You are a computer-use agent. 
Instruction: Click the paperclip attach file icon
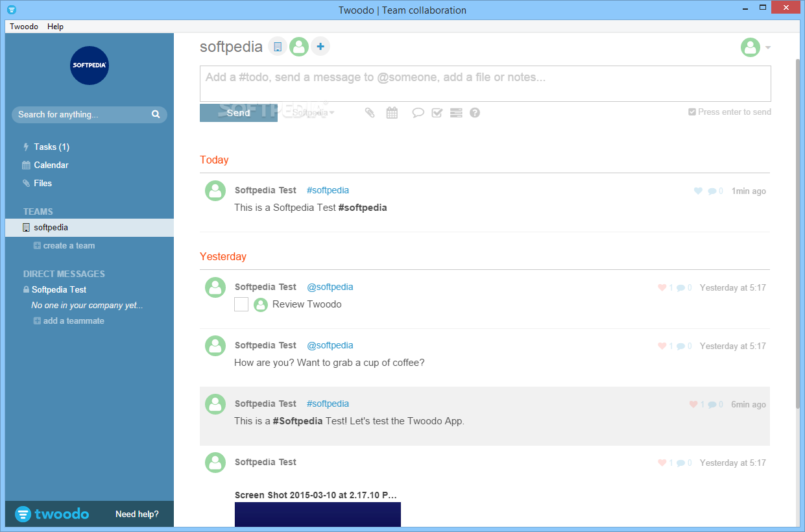(x=370, y=113)
